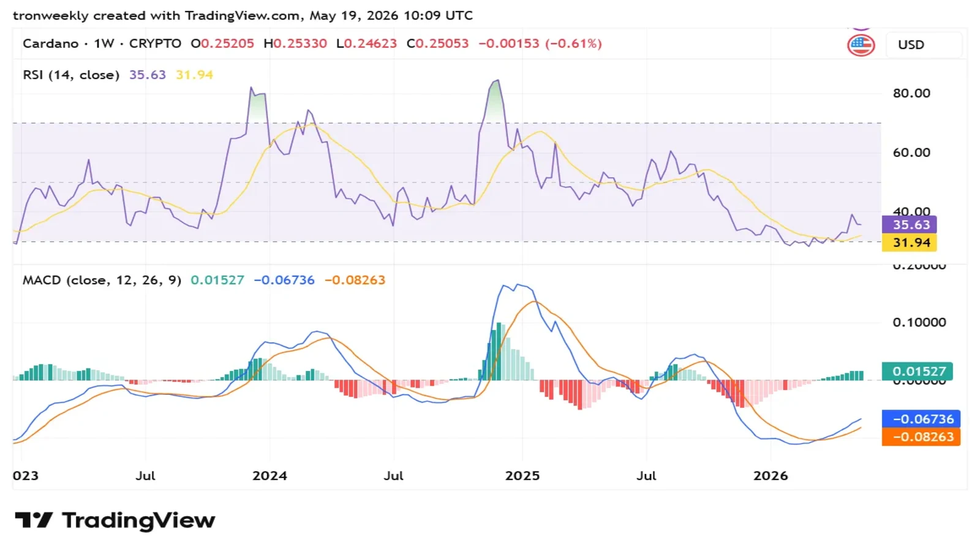Click the change value −0.00153 (−0.61%)
This screenshot has width=980, height=551.
point(540,43)
